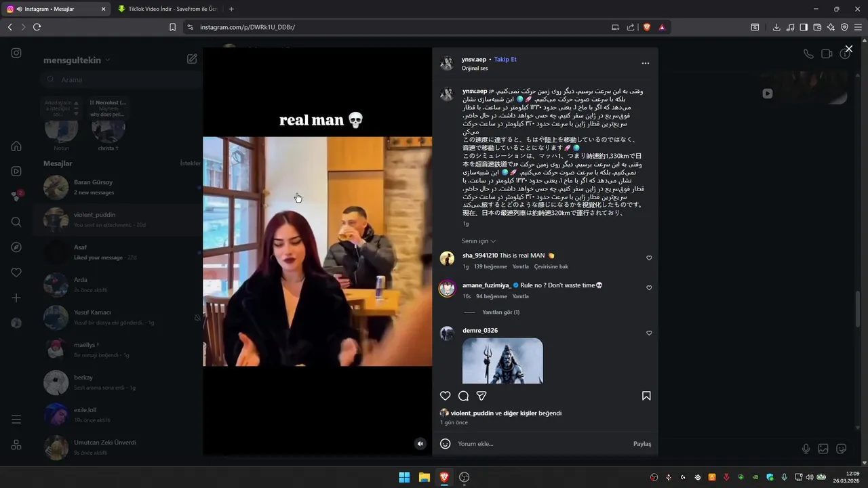Follow ynsv.aep with Takip Et
Image resolution: width=868 pixels, height=488 pixels.
(505, 59)
